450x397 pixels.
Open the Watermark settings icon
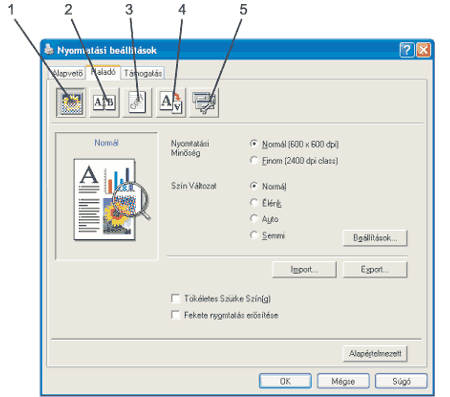point(137,103)
